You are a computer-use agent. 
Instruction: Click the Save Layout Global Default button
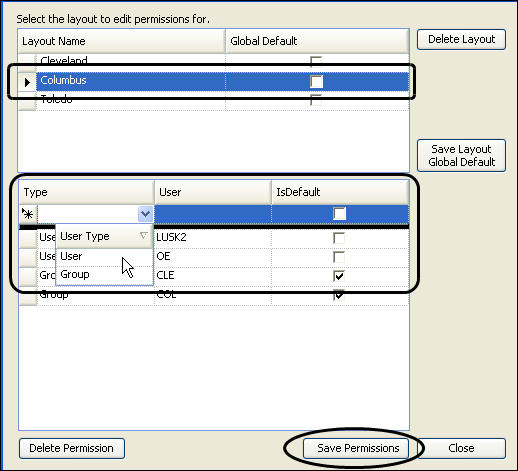461,155
